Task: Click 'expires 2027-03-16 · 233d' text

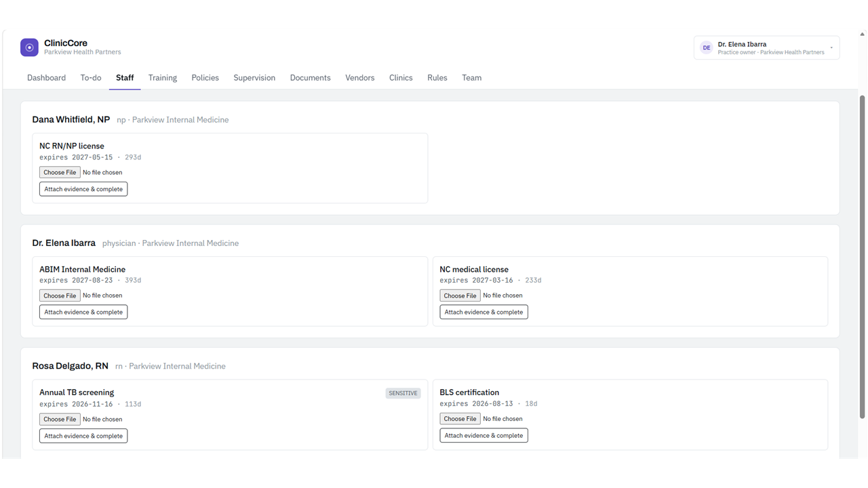Action: tap(490, 280)
